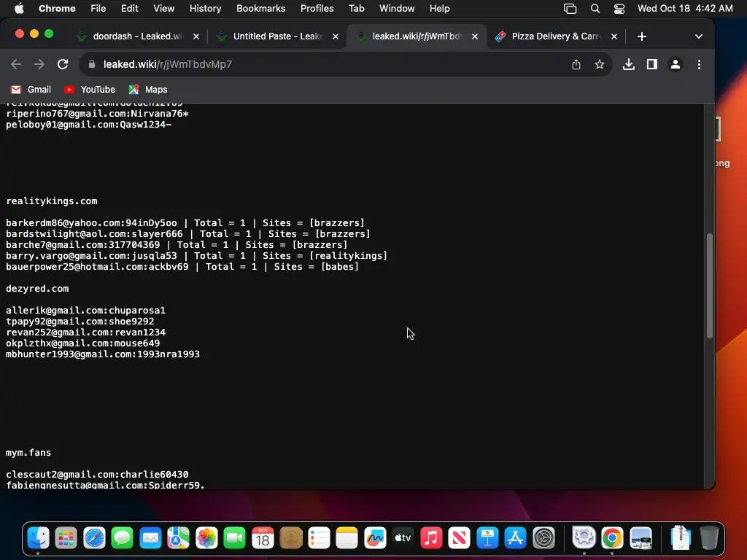Launch FaceTime from the Dock

click(234, 538)
